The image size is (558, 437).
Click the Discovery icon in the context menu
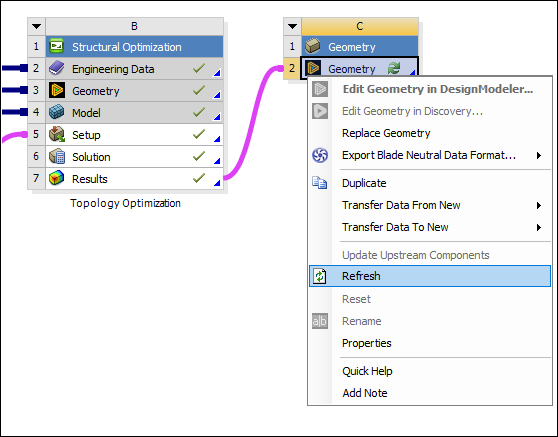(320, 111)
